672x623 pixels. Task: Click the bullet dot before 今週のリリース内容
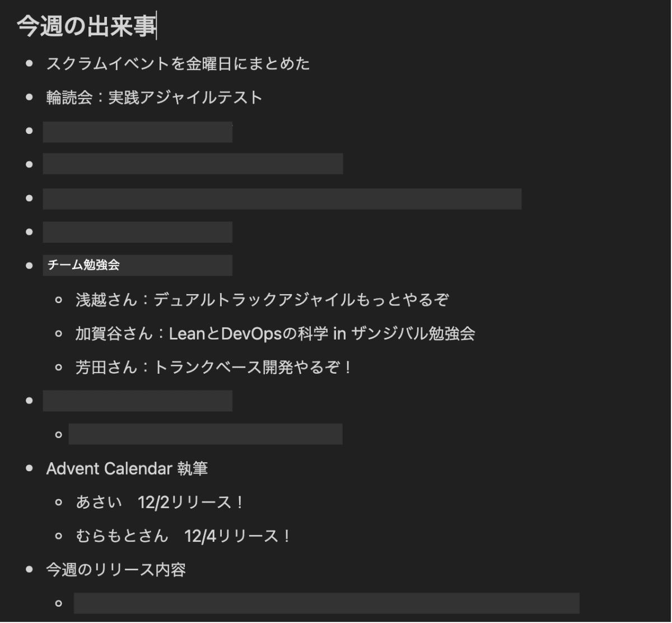pyautogui.click(x=30, y=570)
